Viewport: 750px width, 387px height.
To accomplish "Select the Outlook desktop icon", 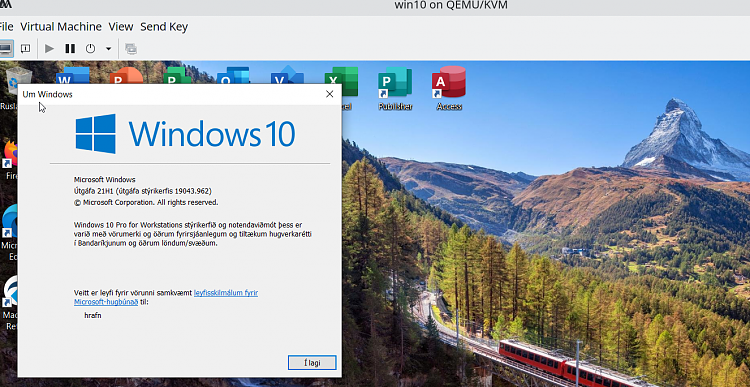I will point(233,76).
